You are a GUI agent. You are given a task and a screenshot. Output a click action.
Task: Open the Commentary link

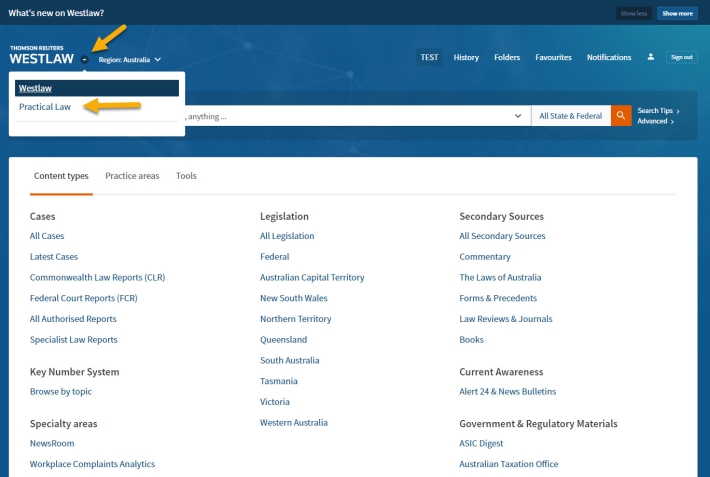point(485,257)
